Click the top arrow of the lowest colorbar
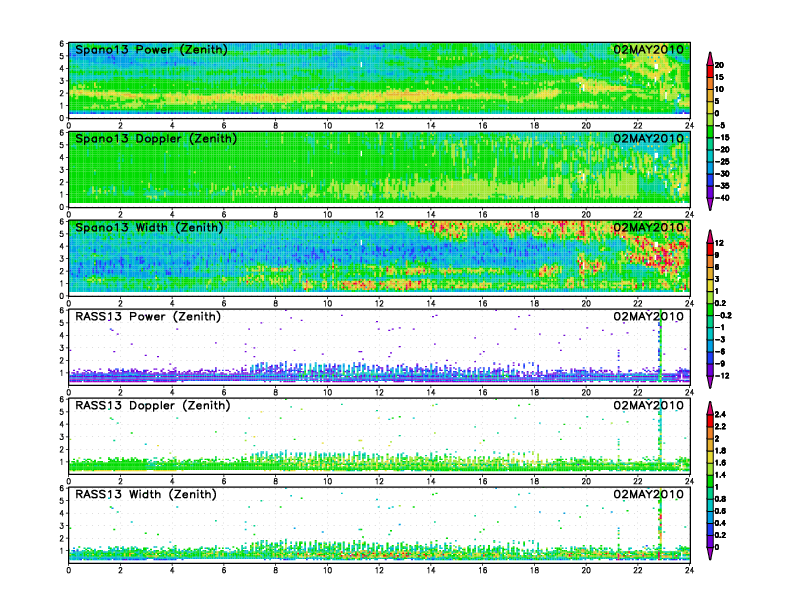This screenshot has height=612, width=792. (x=710, y=407)
